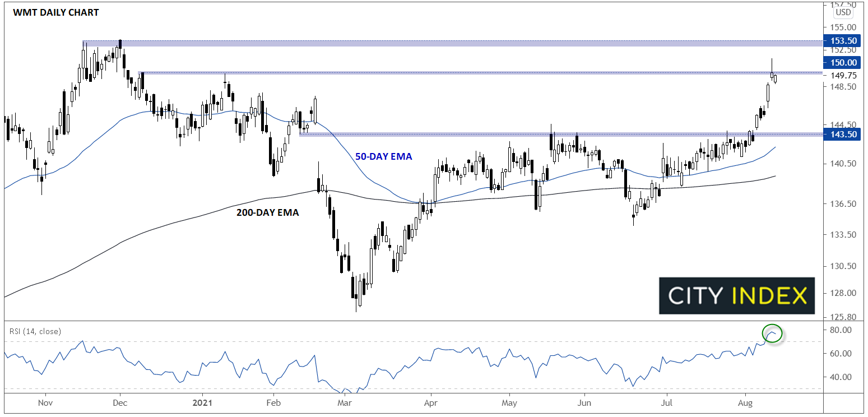868x417 pixels.
Task: Click the RSI (14, close) indicator label
Action: [x=35, y=331]
